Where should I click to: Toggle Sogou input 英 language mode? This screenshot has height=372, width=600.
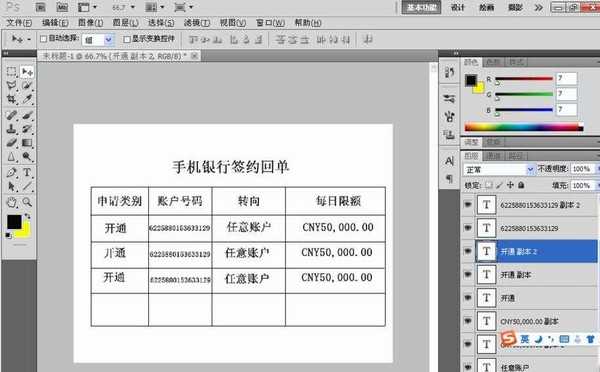525,339
